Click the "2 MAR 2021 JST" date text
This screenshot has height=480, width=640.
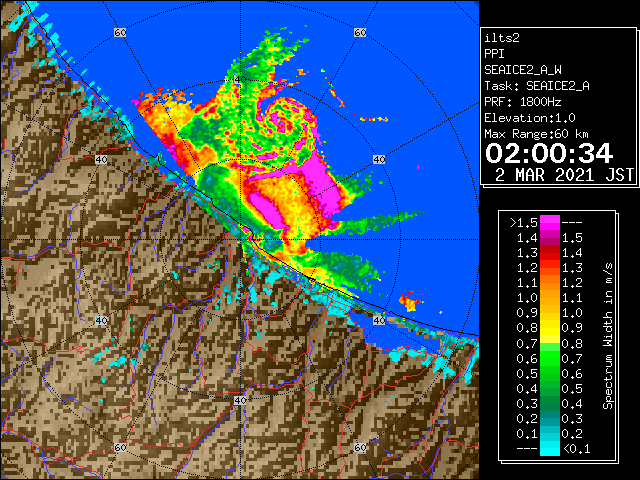(564, 175)
